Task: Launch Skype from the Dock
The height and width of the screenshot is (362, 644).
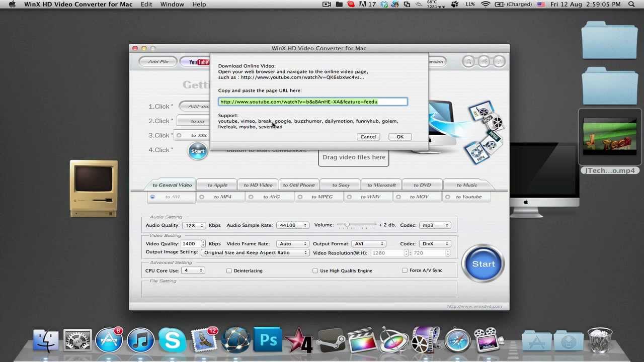Action: tap(172, 340)
